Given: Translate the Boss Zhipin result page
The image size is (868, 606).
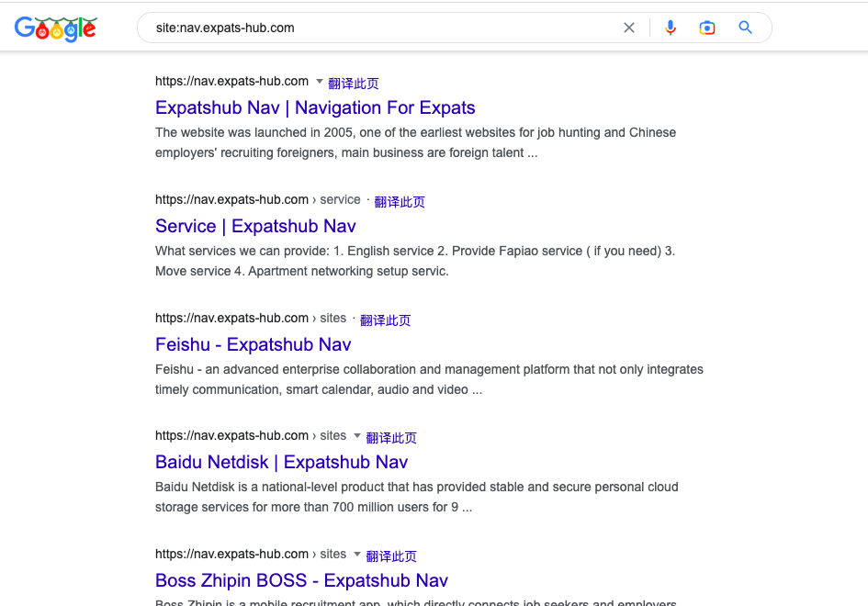Looking at the screenshot, I should 390,556.
